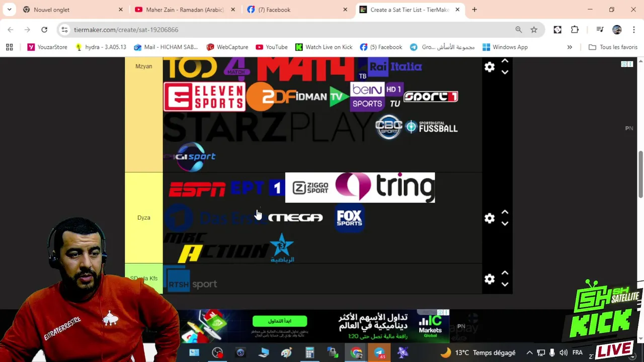This screenshot has height=362, width=644.
Task: Click the ابدأ التداول green ad button
Action: (280, 321)
